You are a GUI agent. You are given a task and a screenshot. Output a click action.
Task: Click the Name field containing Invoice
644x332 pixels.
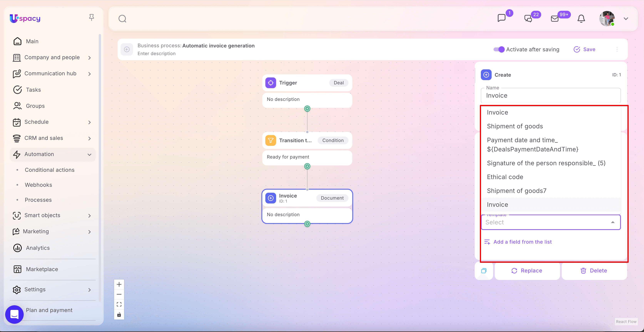pos(550,95)
